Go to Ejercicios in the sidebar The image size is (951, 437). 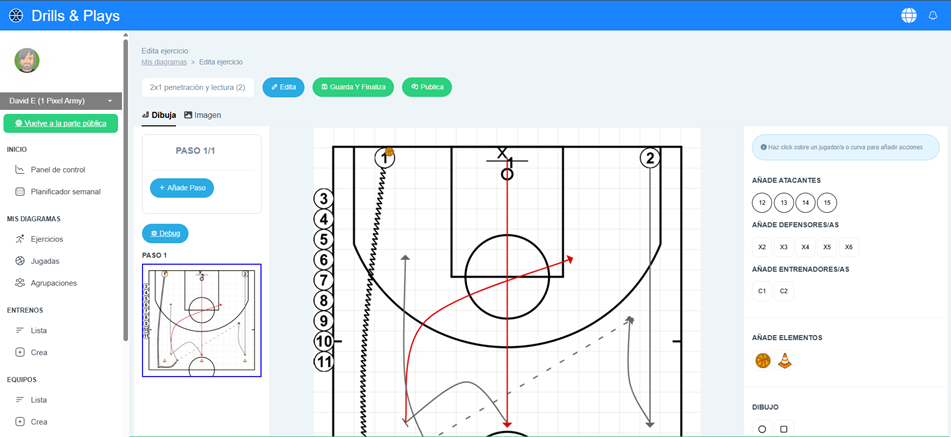click(47, 239)
